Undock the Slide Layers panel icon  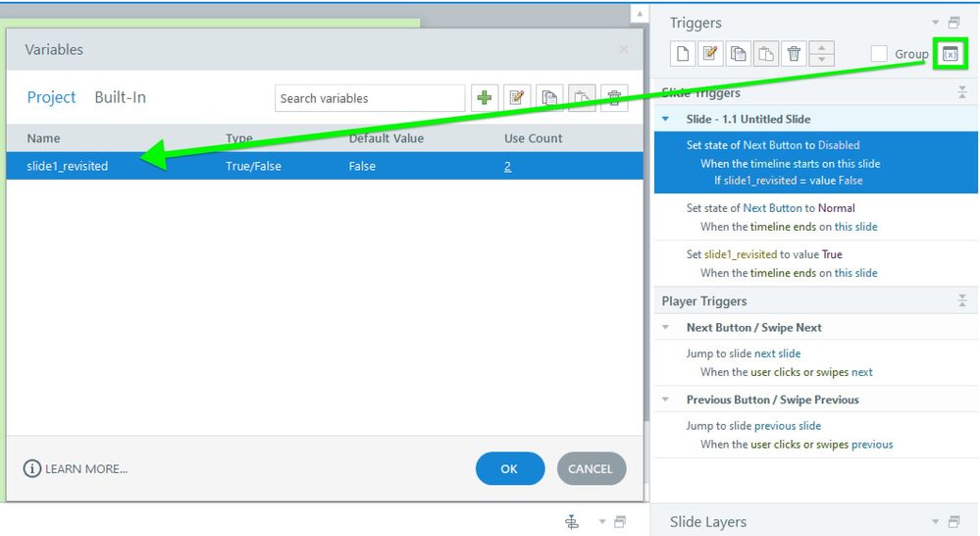coord(954,521)
